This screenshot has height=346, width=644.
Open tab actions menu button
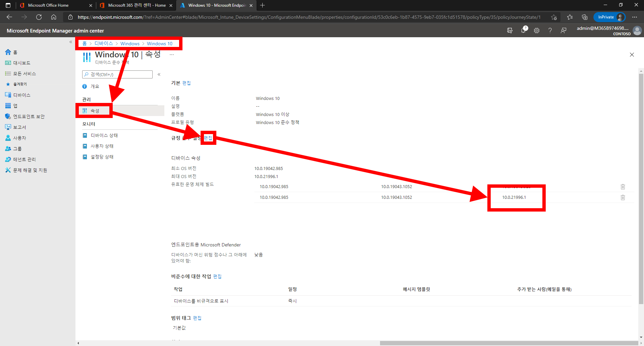[8, 5]
